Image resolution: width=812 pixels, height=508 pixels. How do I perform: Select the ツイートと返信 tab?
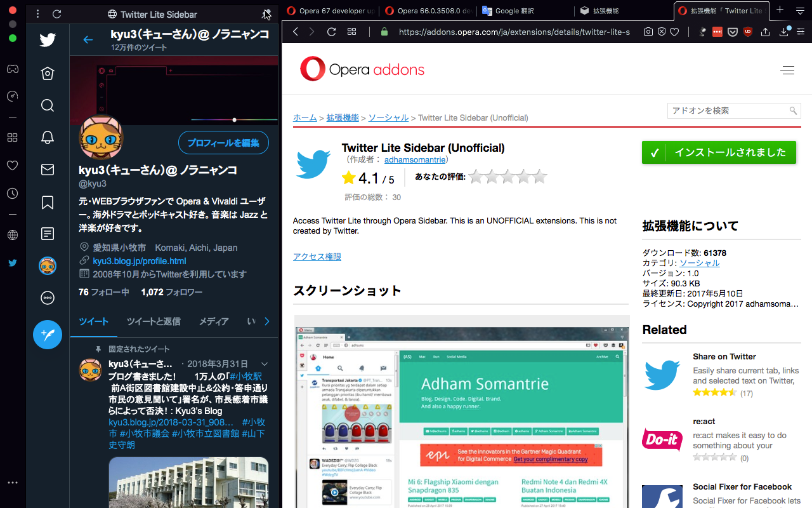point(154,321)
